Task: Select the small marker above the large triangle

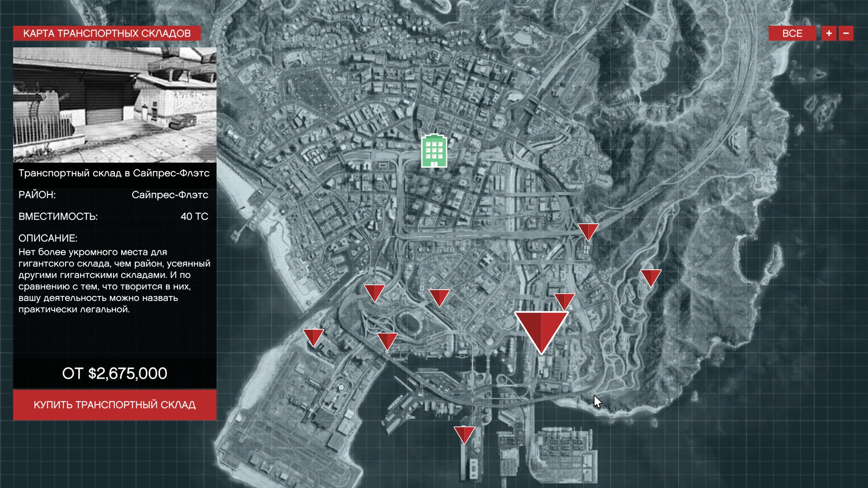Action: pos(564,301)
